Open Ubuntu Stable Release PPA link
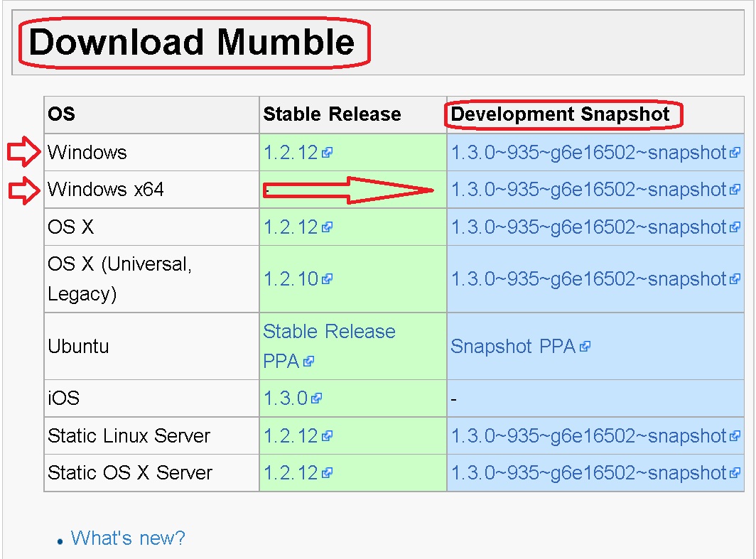 329,346
